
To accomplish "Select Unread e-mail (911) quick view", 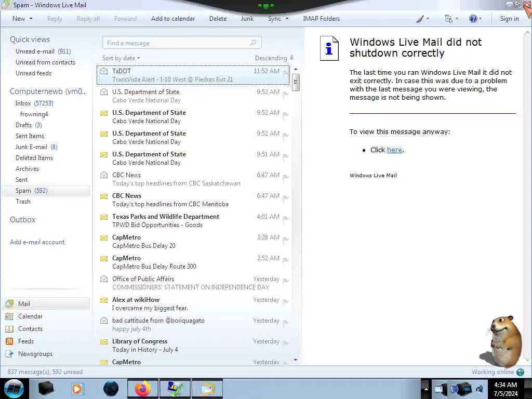I will click(x=43, y=51).
